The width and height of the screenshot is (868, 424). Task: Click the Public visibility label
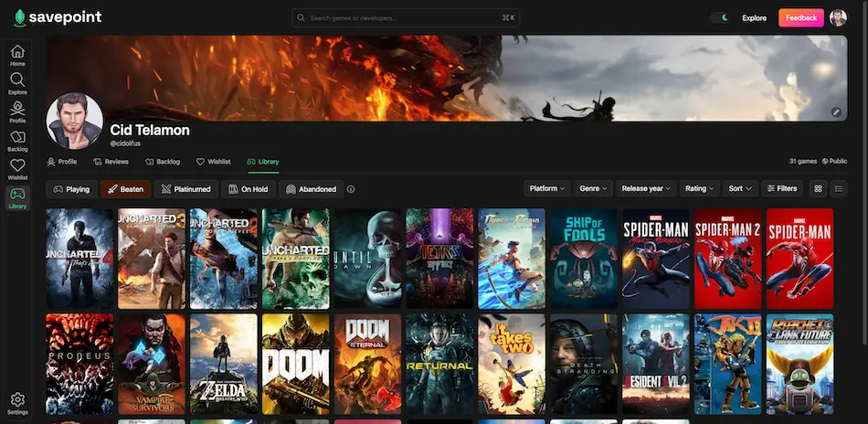835,161
